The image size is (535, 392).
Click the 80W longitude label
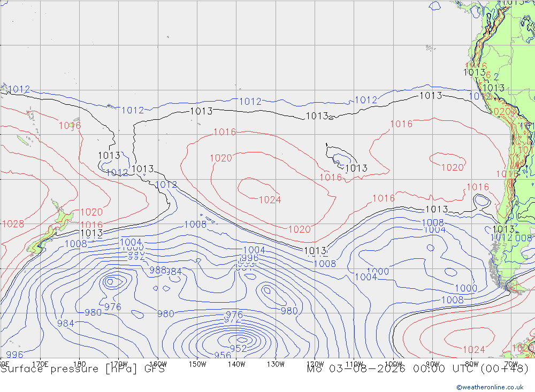coord(472,364)
